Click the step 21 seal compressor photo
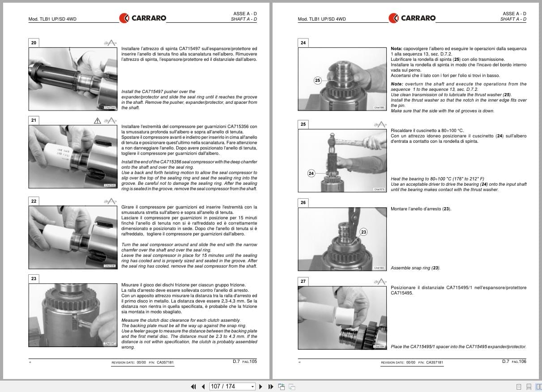Image resolution: width=542 pixels, height=392 pixels. [73, 156]
